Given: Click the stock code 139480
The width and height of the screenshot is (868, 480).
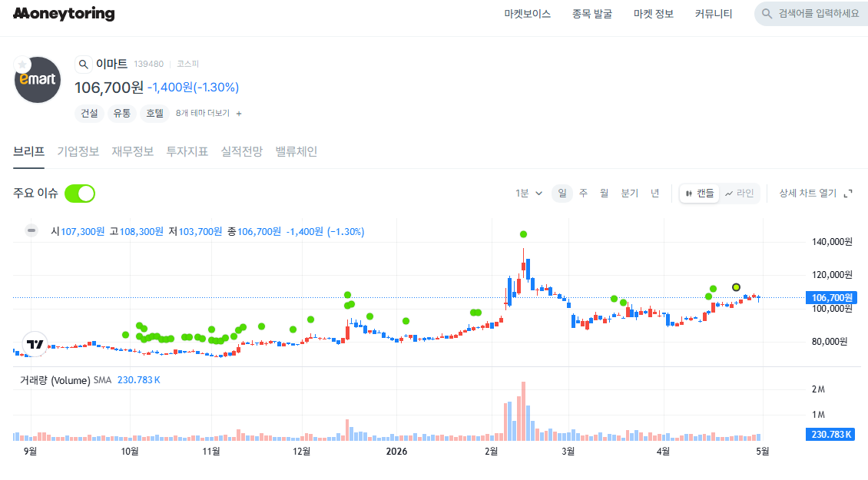Looking at the screenshot, I should 149,65.
